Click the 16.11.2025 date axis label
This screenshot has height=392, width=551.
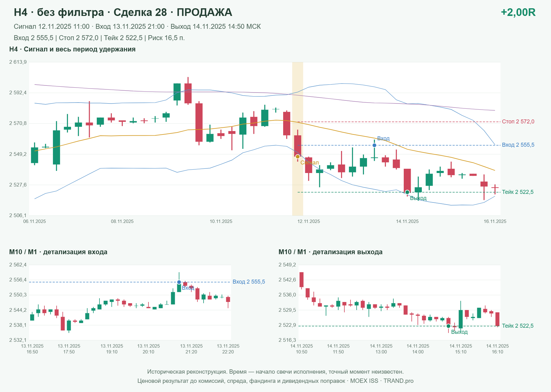pyautogui.click(x=495, y=221)
